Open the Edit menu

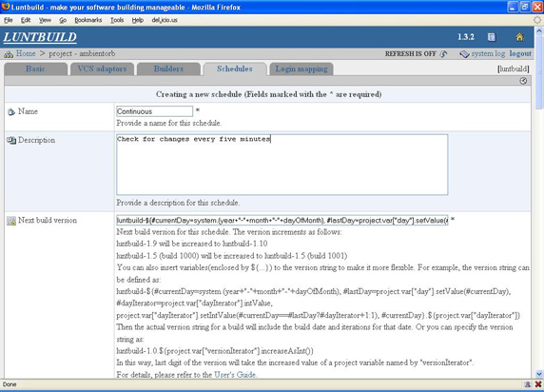(26, 20)
